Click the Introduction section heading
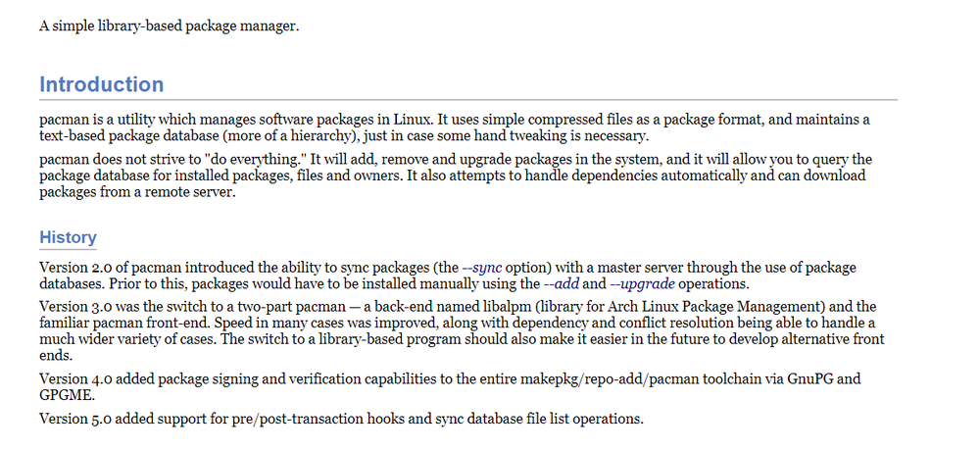This screenshot has width=980, height=451. pos(101,84)
